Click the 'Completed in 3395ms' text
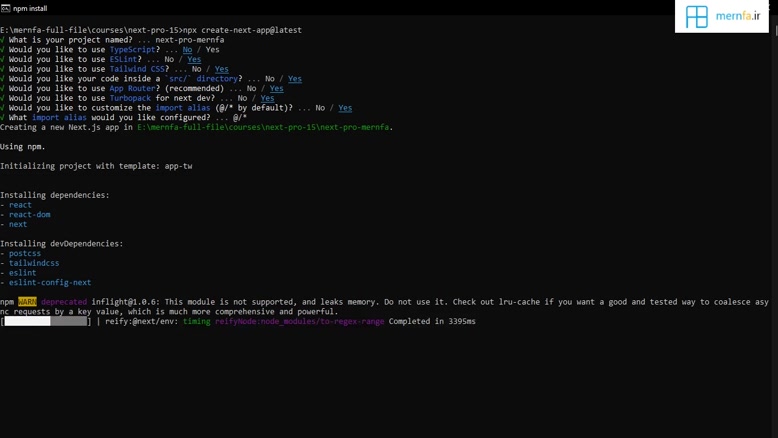 (432, 321)
